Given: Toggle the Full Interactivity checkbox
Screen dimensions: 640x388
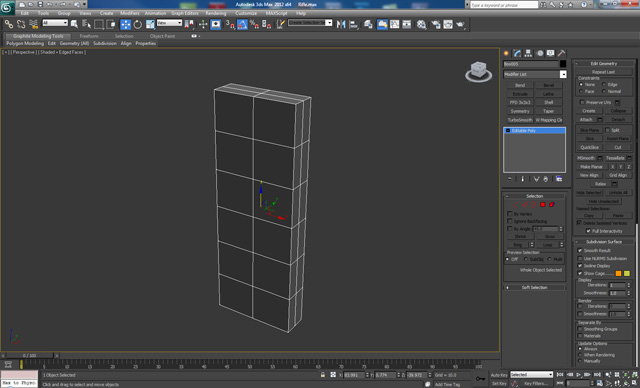Looking at the screenshot, I should (588, 231).
